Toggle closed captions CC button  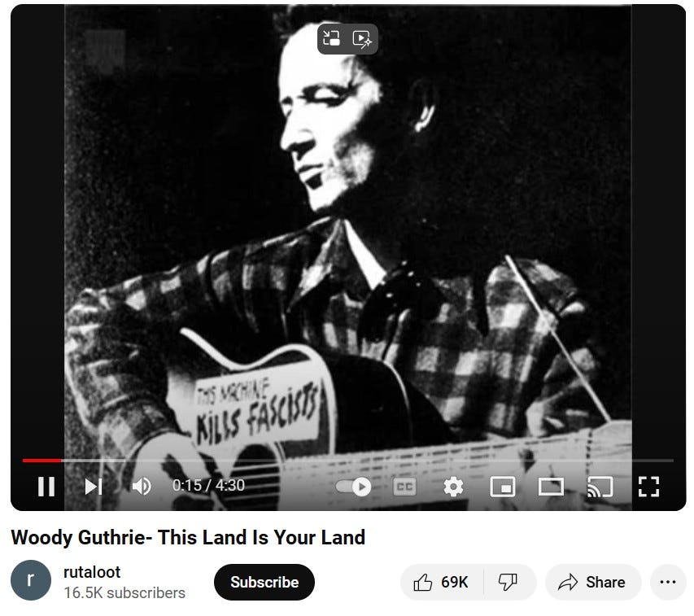(404, 487)
